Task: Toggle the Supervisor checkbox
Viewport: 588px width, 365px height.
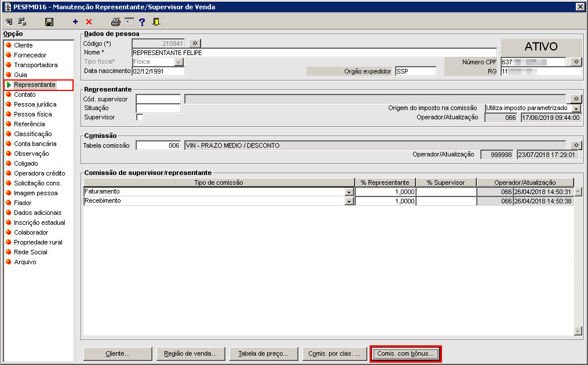Action: pos(140,118)
